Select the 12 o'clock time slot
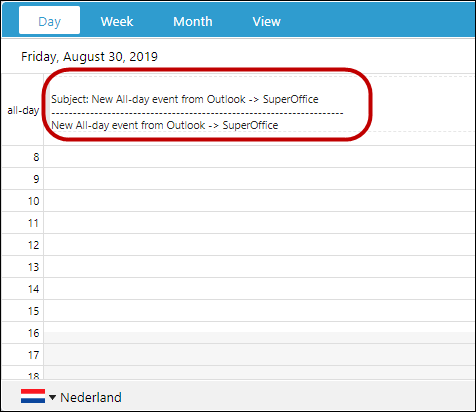Image resolution: width=476 pixels, height=412 pixels. pyautogui.click(x=259, y=245)
